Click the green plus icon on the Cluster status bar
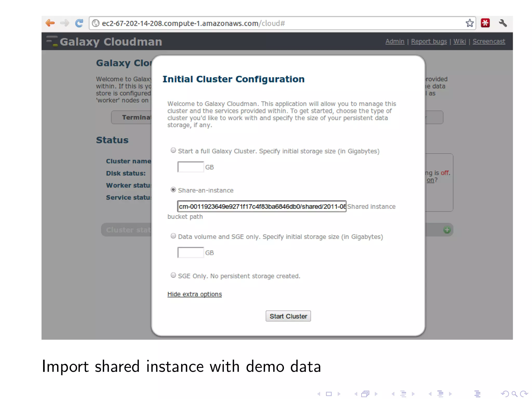Screen dimensions: 532x399 [447, 230]
